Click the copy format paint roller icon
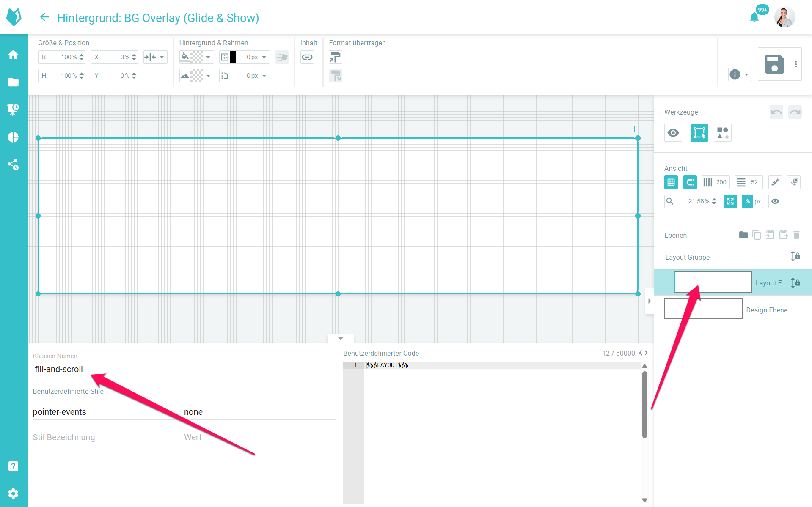Image resolution: width=812 pixels, height=507 pixels. 335,57
